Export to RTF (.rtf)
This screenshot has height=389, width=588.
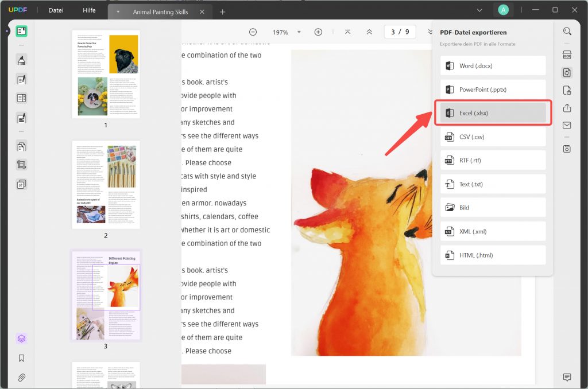coord(493,161)
